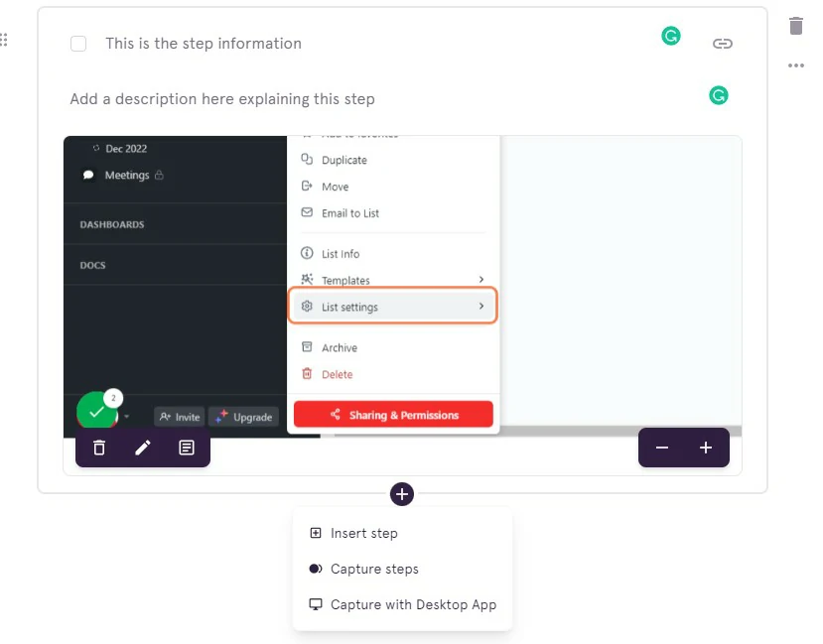Expand the List settings submenu arrow
Viewport: 823px width, 644px height.
coord(481,307)
